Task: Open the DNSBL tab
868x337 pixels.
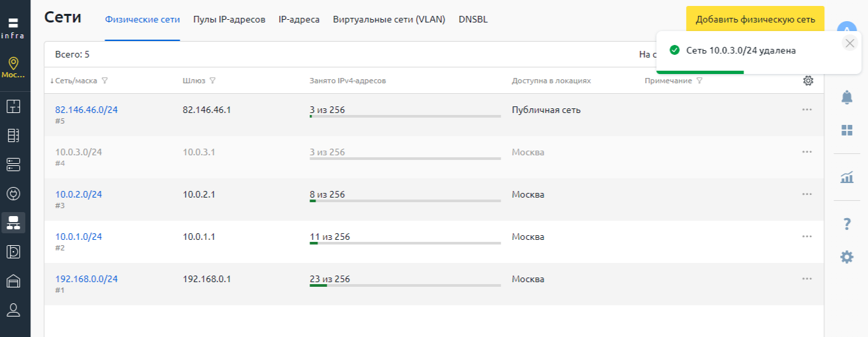Action: coord(473,20)
